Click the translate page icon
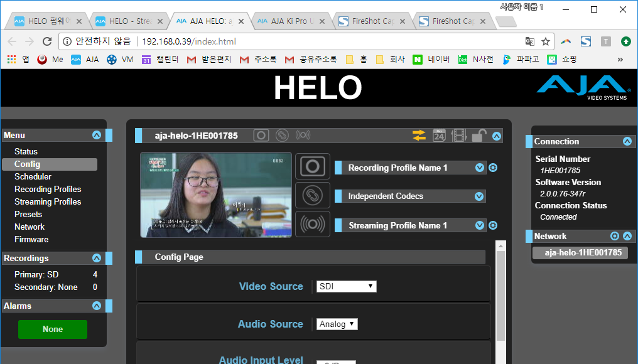638x364 pixels. pyautogui.click(x=529, y=41)
